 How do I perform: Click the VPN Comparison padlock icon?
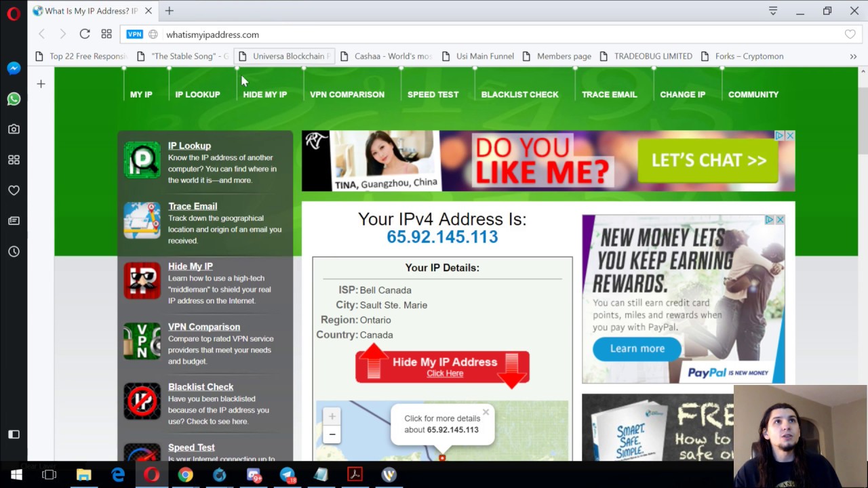click(142, 341)
